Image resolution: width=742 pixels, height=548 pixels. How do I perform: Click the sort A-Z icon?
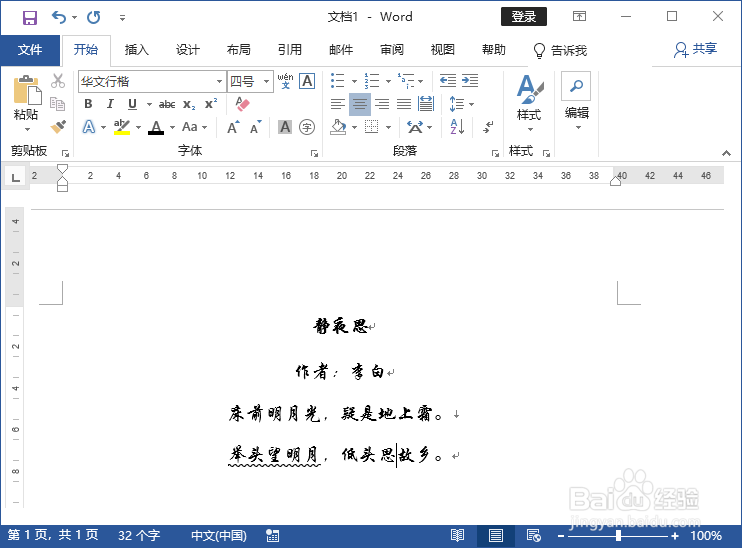pos(457,127)
